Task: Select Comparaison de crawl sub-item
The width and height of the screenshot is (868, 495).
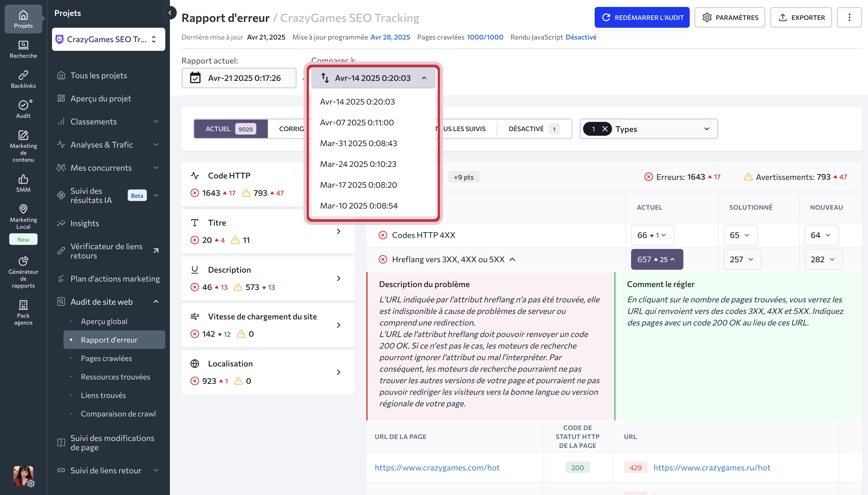Action: (118, 414)
